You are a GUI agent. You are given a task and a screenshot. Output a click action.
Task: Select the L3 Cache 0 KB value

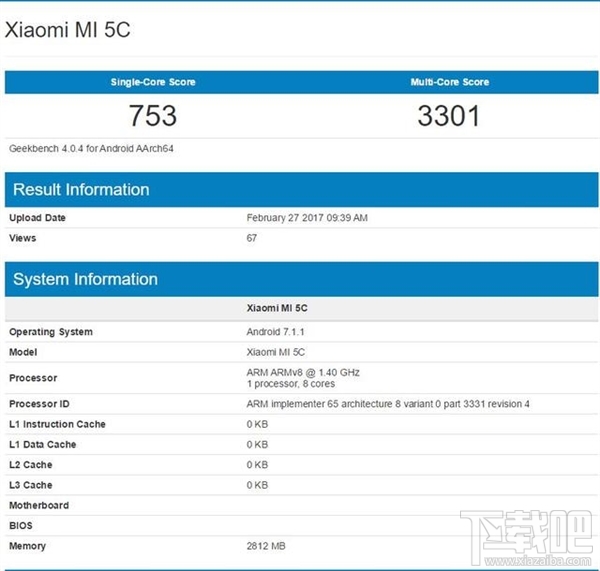[x=257, y=485]
